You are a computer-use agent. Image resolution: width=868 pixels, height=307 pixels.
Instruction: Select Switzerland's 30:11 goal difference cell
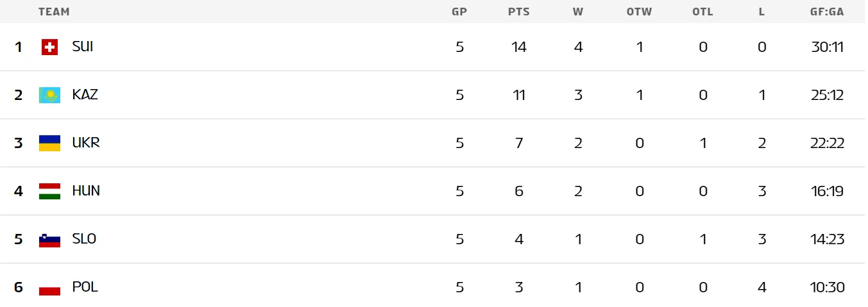[827, 47]
